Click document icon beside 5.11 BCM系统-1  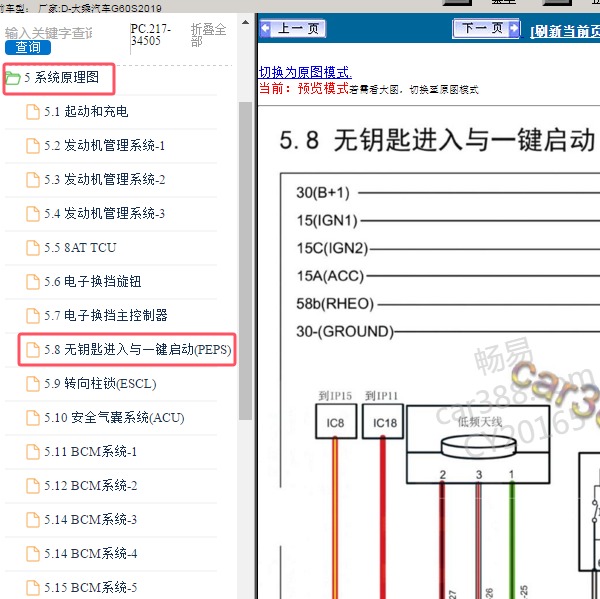pos(33,452)
